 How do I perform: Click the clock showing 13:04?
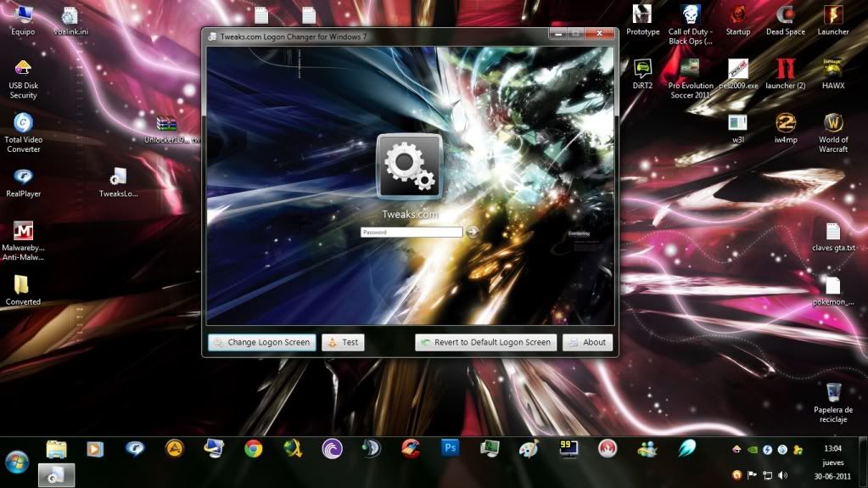832,448
